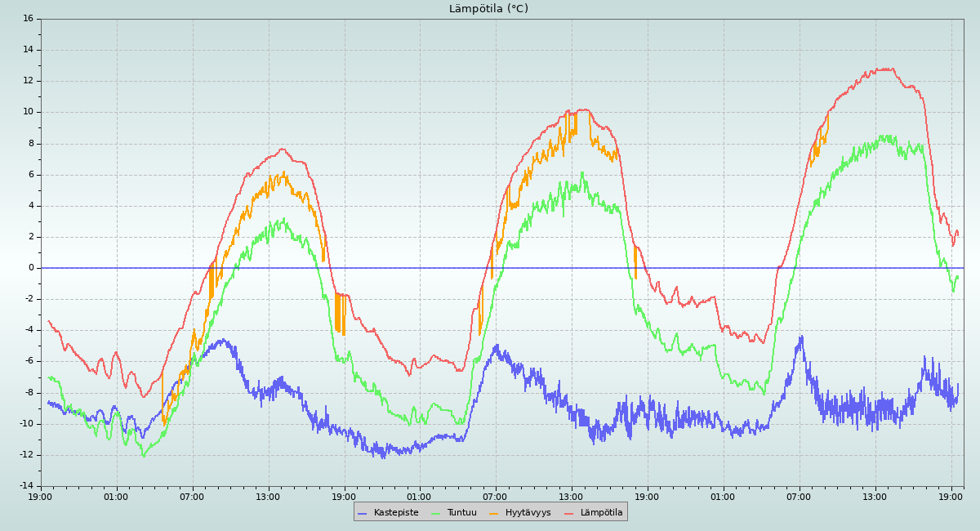980x531 pixels.
Task: Click the y-axis label -14
Action: (x=26, y=486)
